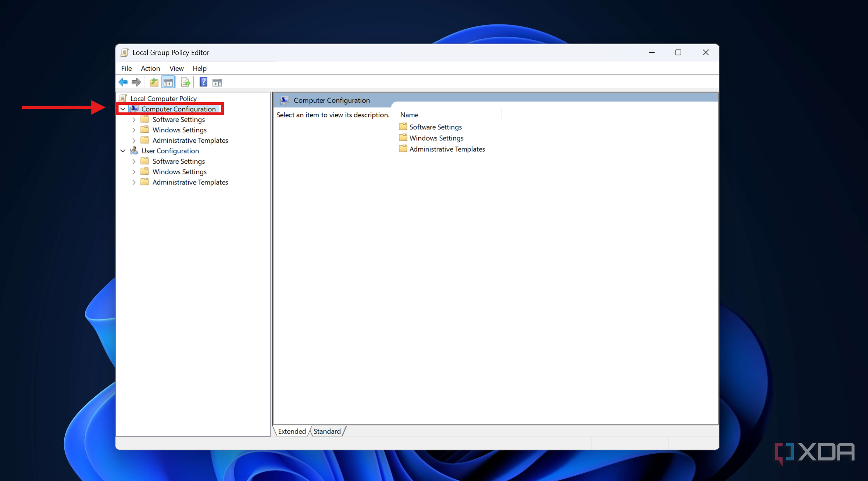Select Local Computer Policy root node
Image resolution: width=868 pixels, height=481 pixels.
point(163,98)
